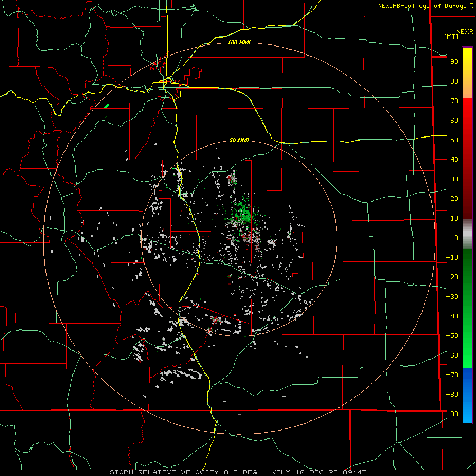Screen dimensions: 476x476
Task: Click the [KT] units label
Action: [x=451, y=36]
